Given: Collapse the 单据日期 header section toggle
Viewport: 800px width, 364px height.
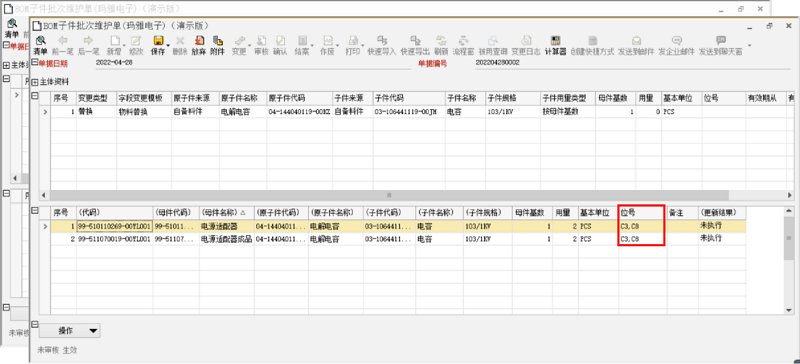Looking at the screenshot, I should 35,63.
